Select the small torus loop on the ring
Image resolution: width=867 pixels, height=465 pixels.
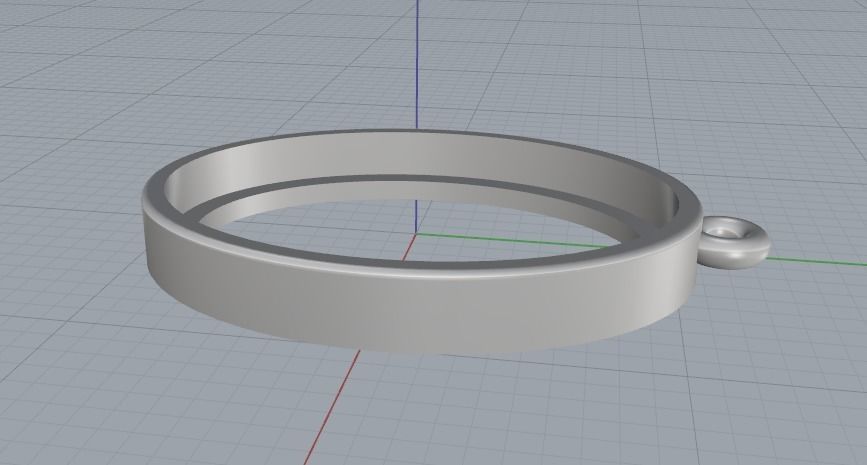pyautogui.click(x=734, y=244)
